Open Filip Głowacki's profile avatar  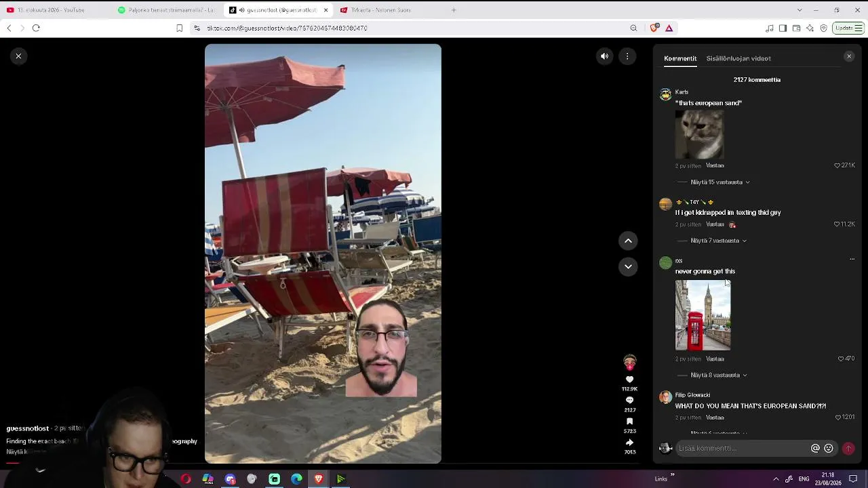click(665, 397)
